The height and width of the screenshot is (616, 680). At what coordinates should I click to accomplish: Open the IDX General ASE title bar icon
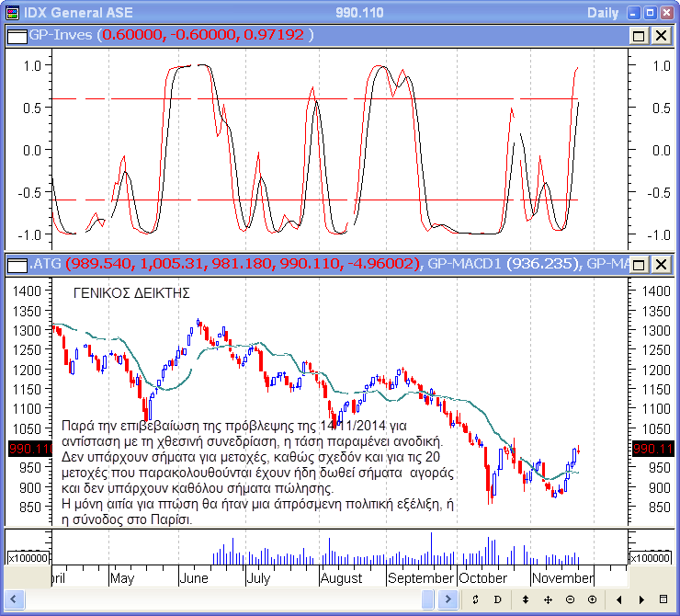[x=12, y=12]
